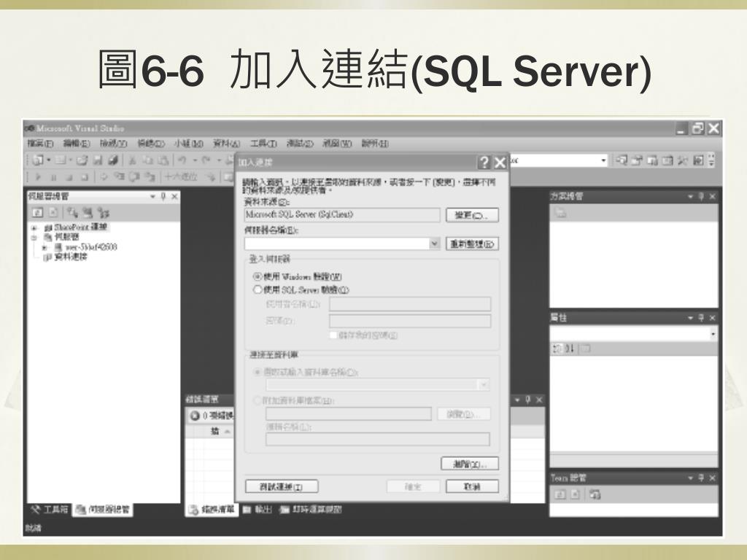Open the object dropdown in 屬性 panel
747x560 pixels.
(713, 334)
